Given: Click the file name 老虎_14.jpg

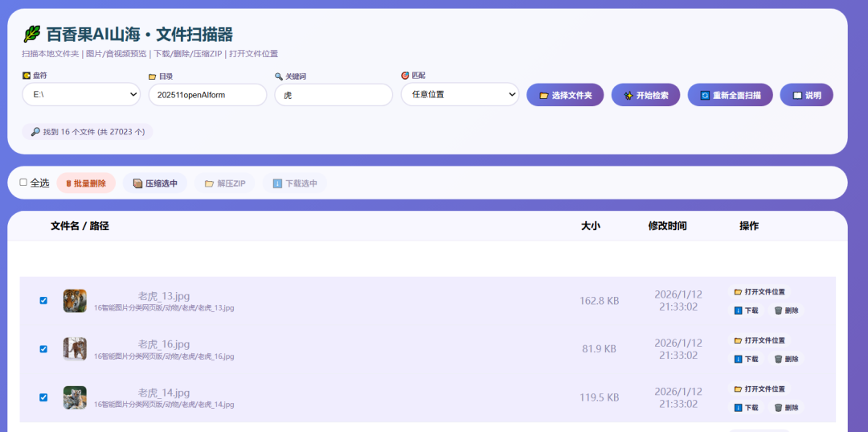Looking at the screenshot, I should (164, 393).
